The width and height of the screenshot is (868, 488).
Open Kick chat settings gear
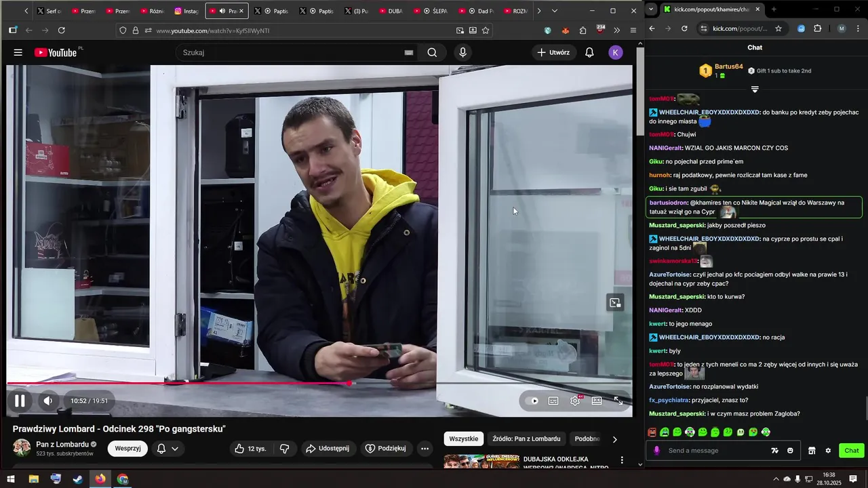point(828,451)
